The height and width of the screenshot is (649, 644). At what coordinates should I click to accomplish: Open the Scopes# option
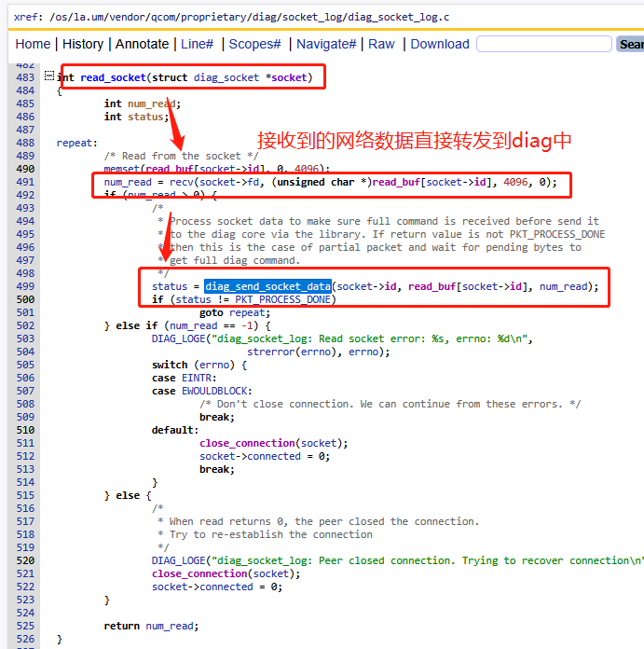(254, 44)
